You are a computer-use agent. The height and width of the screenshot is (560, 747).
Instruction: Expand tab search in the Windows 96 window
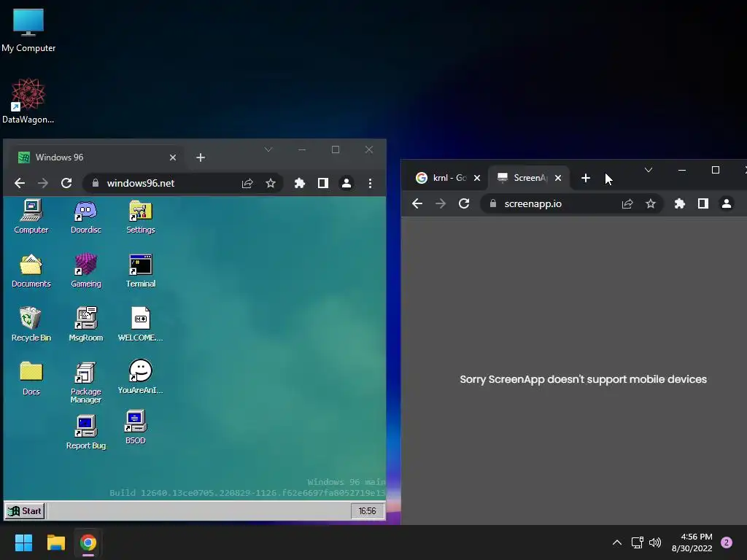pos(268,149)
